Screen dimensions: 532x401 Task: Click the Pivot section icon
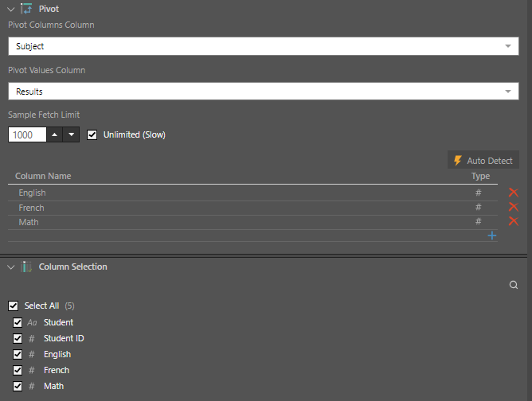[x=26, y=9]
